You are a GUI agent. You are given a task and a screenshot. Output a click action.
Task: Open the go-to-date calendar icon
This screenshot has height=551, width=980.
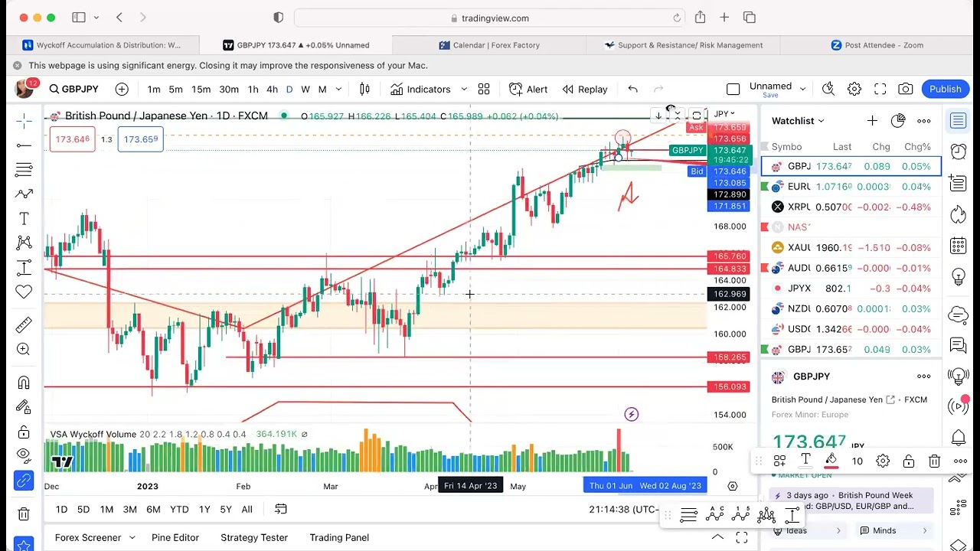[281, 509]
